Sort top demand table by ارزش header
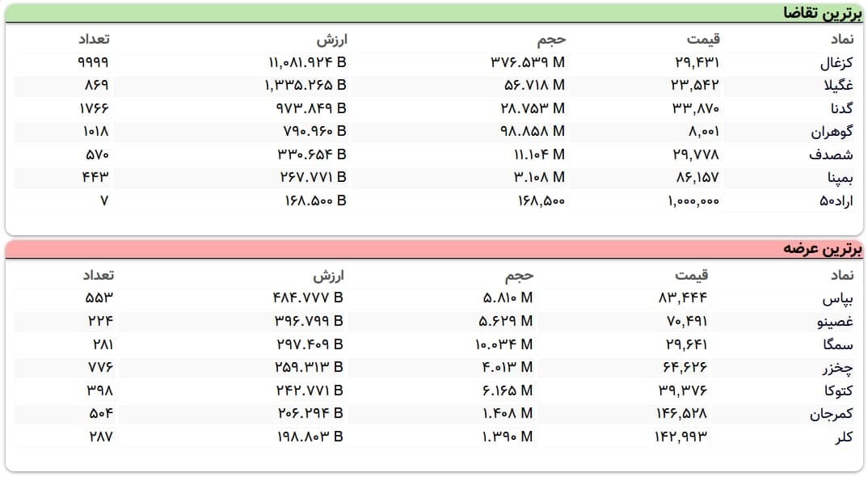Screen dimensions: 868x477 pos(331,39)
